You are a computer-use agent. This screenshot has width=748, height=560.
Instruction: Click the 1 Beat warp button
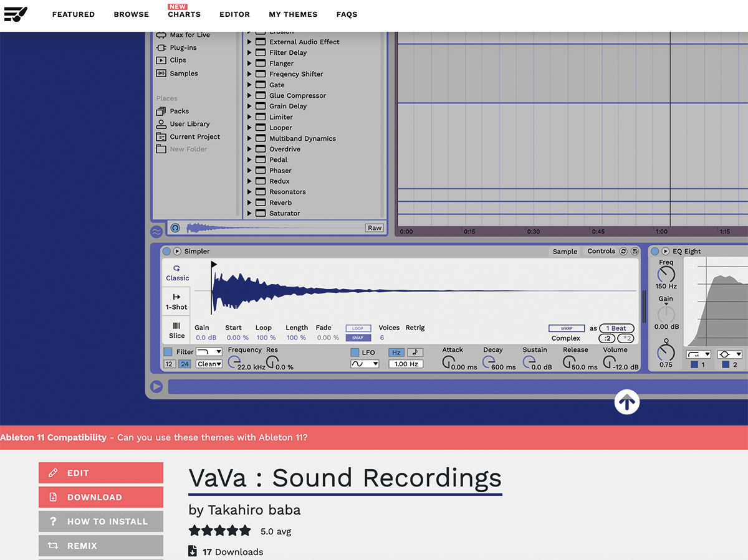tap(616, 328)
